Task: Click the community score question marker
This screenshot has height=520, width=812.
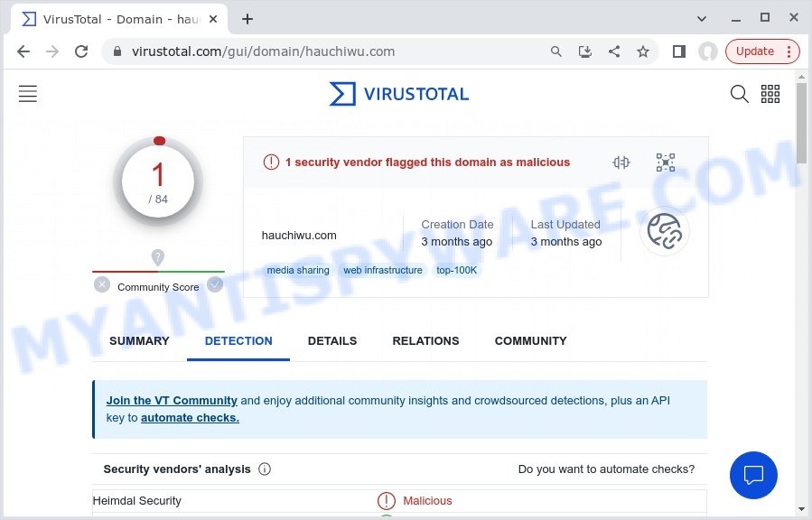Action: point(158,256)
